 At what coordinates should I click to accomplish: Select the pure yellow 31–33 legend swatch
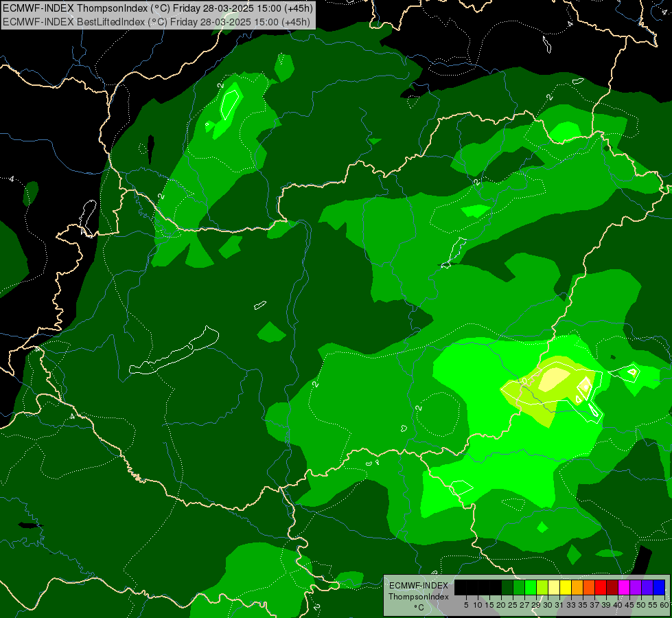566,587
